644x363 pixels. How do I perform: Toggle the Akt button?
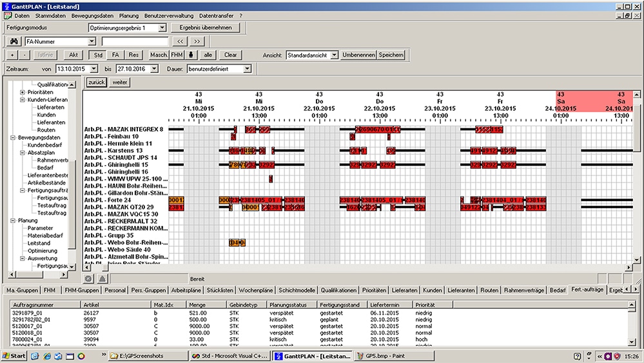tap(73, 55)
